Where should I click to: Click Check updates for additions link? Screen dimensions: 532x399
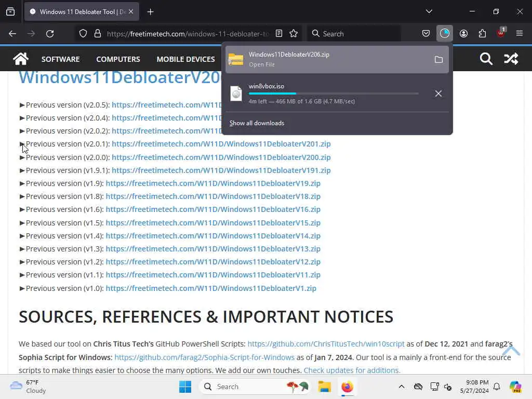pyautogui.click(x=352, y=370)
